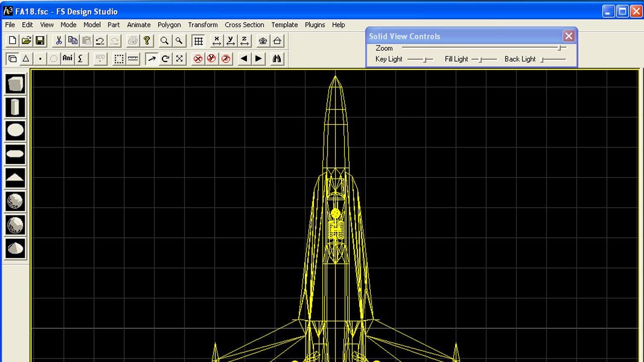The height and width of the screenshot is (362, 644).
Task: Select the rotate tool
Action: point(165,59)
